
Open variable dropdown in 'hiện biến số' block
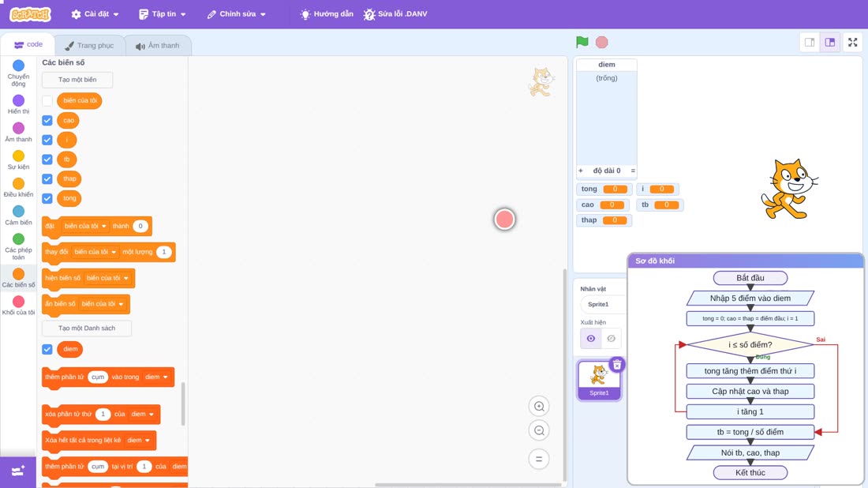(107, 278)
